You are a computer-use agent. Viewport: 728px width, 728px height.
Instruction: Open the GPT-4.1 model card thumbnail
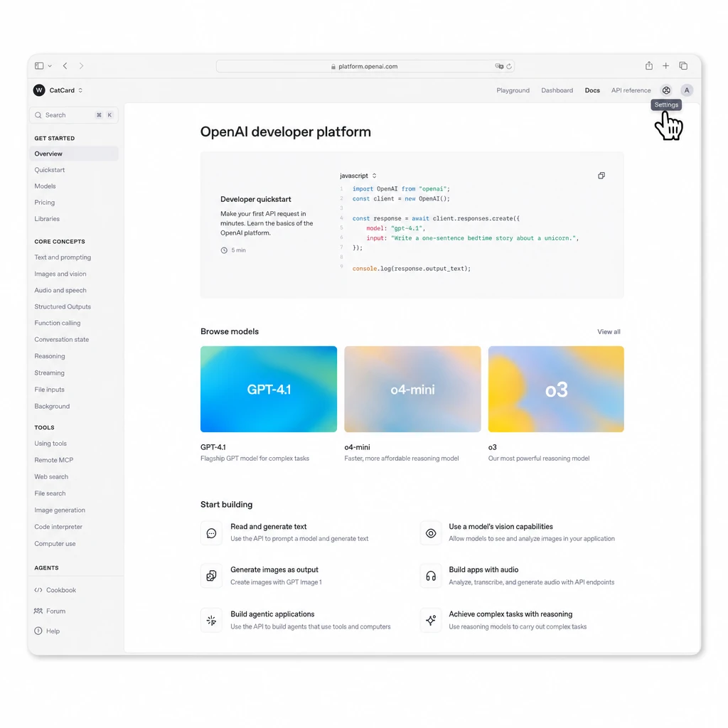pos(269,389)
